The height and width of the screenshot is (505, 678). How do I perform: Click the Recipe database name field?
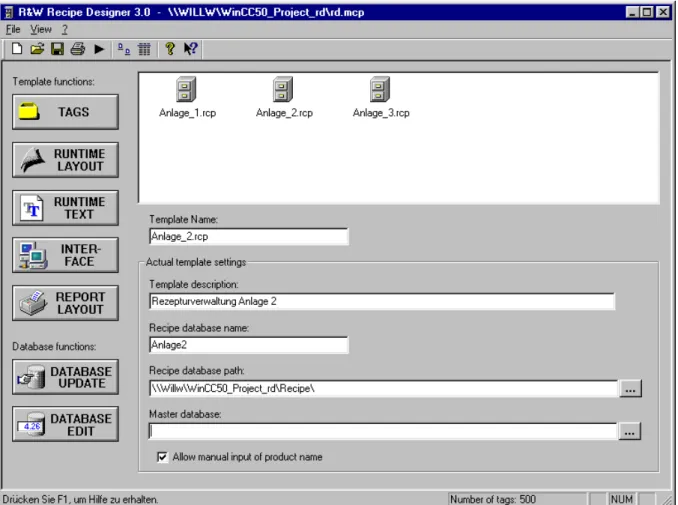(249, 345)
